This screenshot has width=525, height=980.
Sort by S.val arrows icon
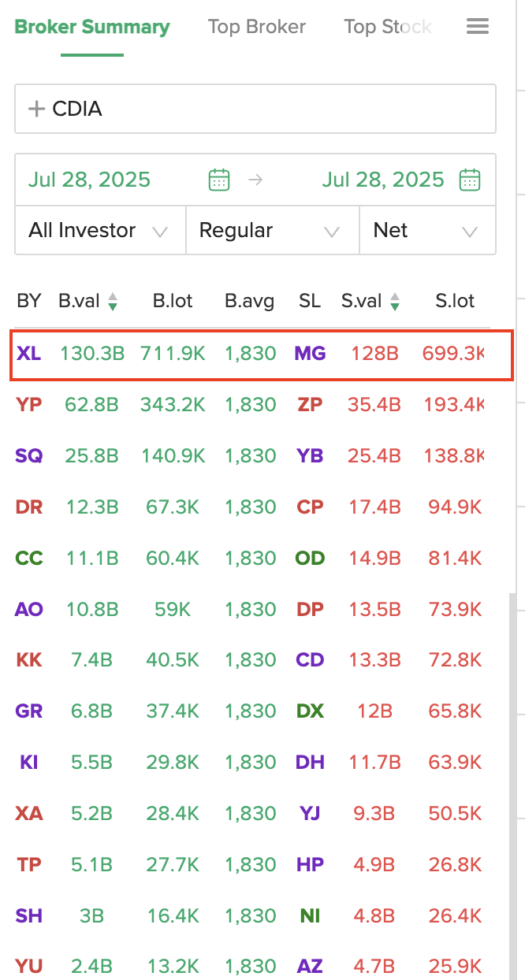395,301
